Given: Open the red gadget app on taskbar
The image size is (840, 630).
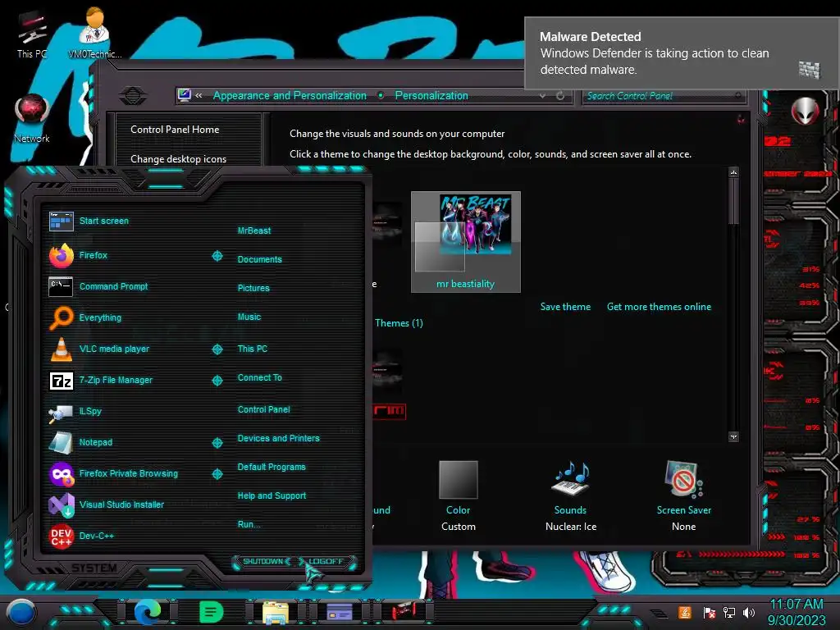Looking at the screenshot, I should [x=404, y=611].
